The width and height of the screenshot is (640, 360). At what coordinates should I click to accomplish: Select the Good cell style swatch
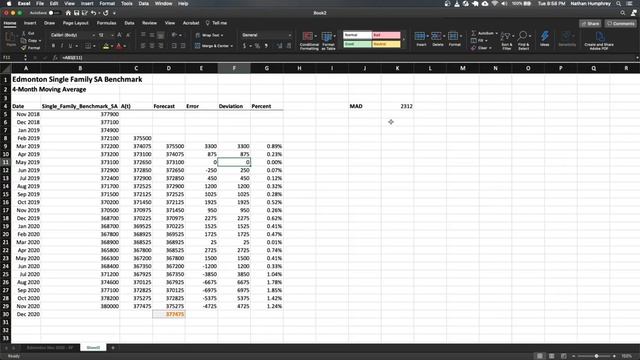tap(357, 44)
